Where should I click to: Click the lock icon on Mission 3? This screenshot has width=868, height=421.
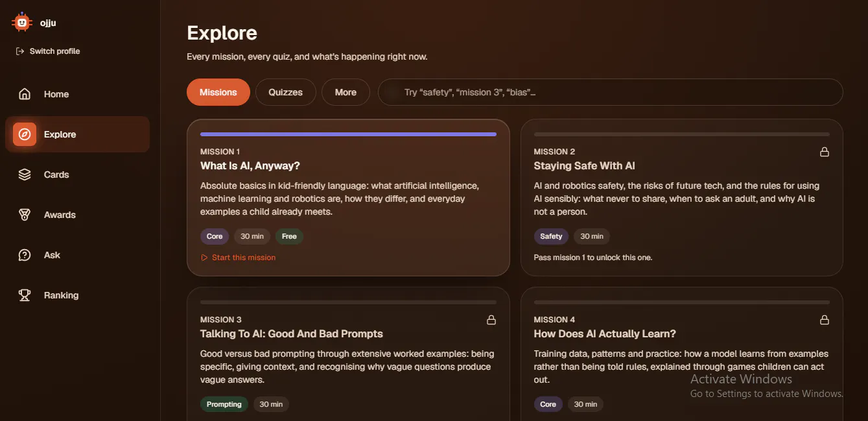point(491,320)
